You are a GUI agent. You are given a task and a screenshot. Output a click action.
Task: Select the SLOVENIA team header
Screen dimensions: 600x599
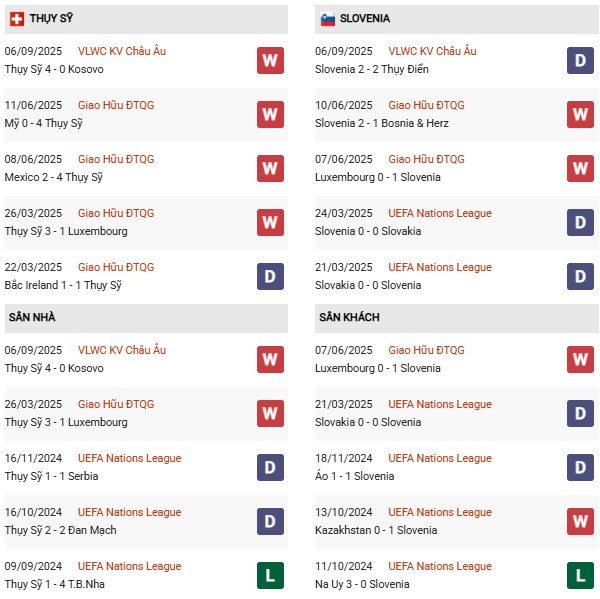(365, 19)
